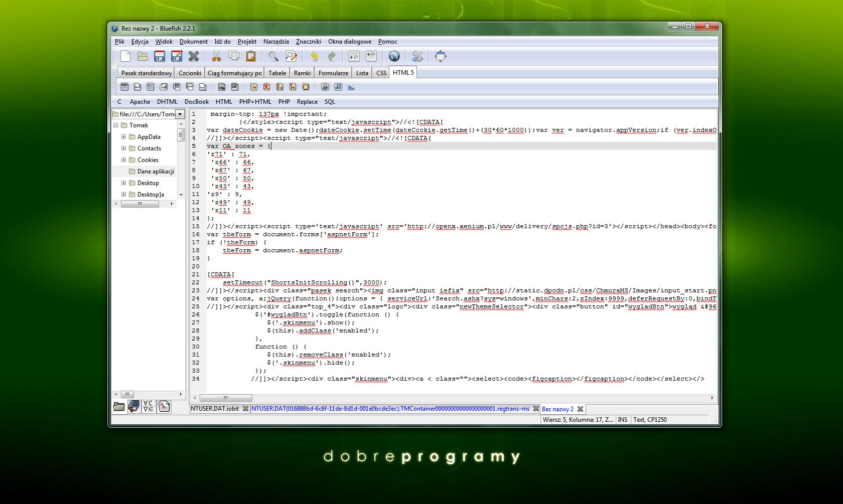Expand the AppData folder
843x504 pixels.
click(123, 137)
